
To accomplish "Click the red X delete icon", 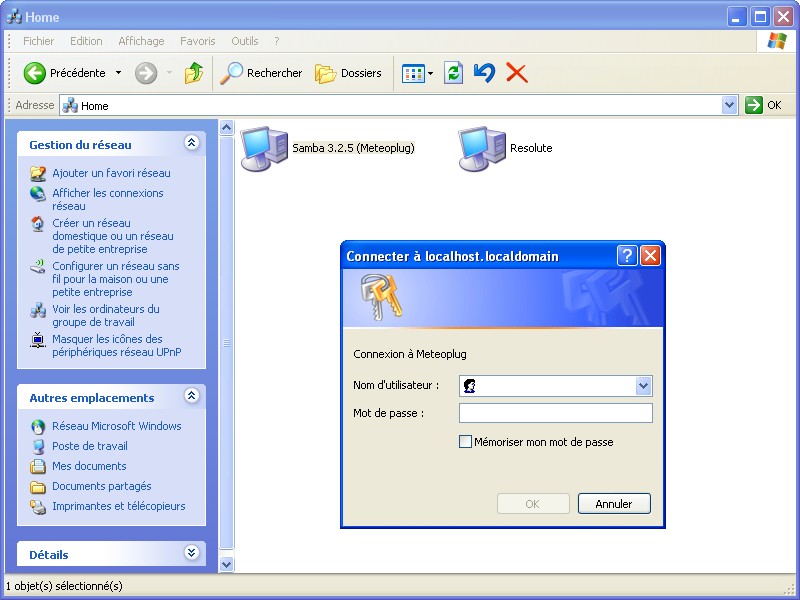I will pyautogui.click(x=516, y=73).
